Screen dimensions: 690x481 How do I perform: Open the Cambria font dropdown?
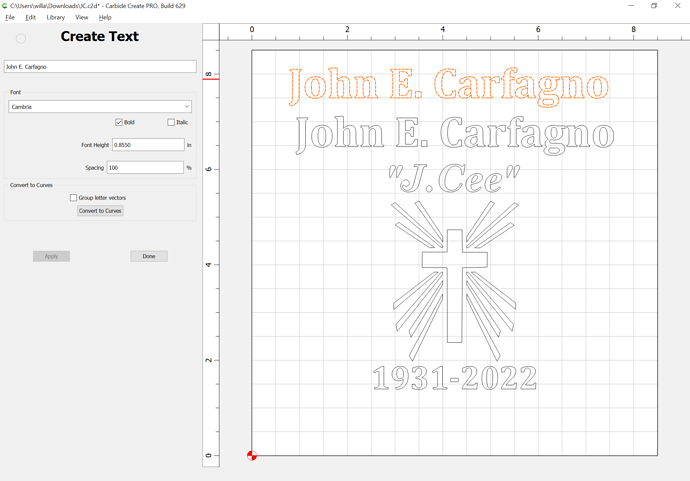[100, 106]
